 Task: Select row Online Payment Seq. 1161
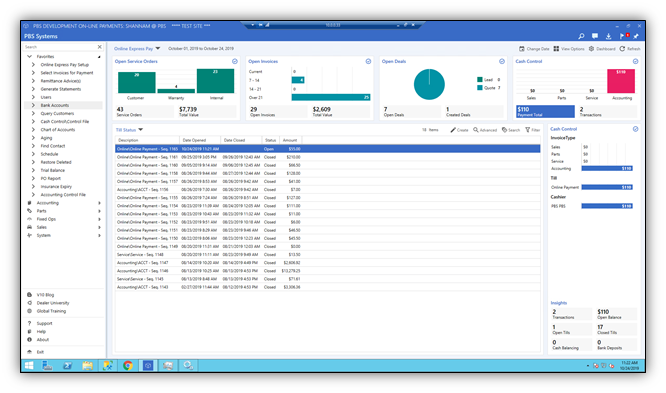327,157
